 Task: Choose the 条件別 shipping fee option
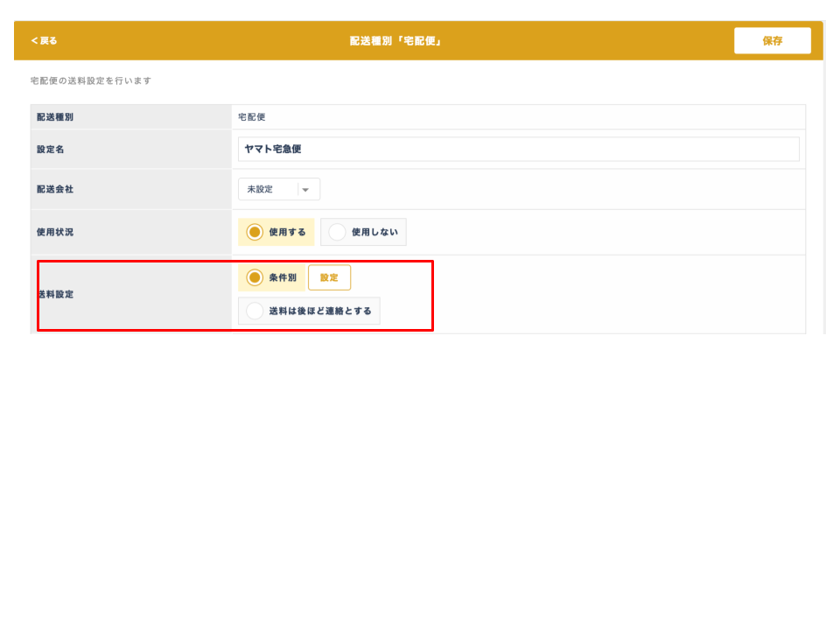pos(271,277)
